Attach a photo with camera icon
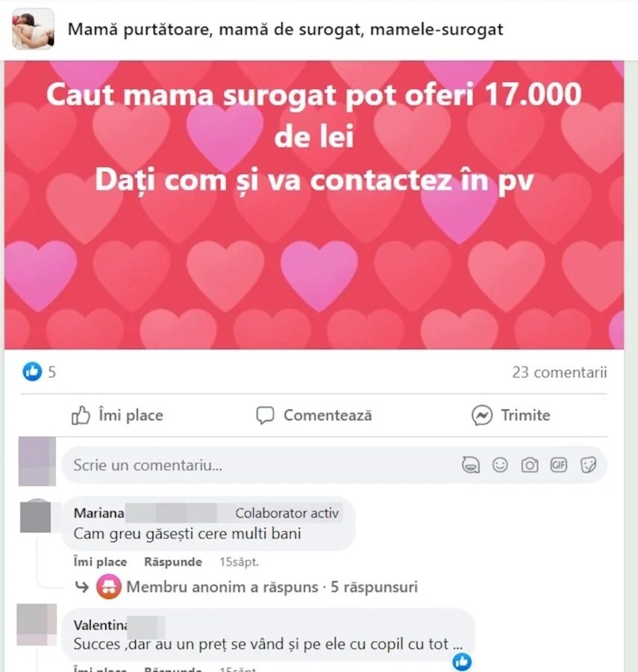 529,465
